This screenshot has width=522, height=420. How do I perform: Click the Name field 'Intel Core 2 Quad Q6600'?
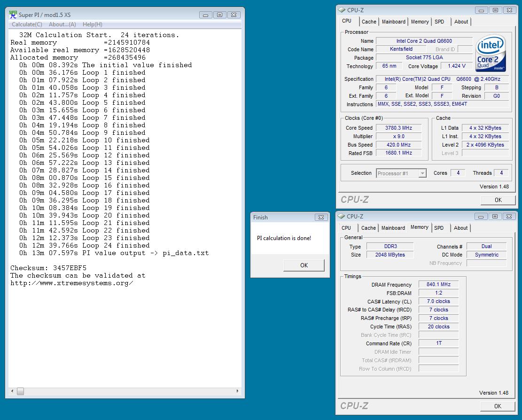tap(424, 41)
